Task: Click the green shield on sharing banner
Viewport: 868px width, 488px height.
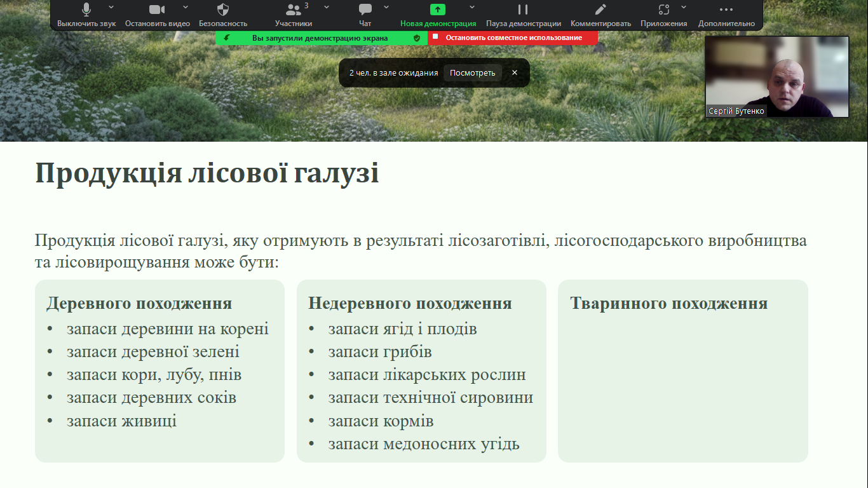Action: click(x=417, y=38)
